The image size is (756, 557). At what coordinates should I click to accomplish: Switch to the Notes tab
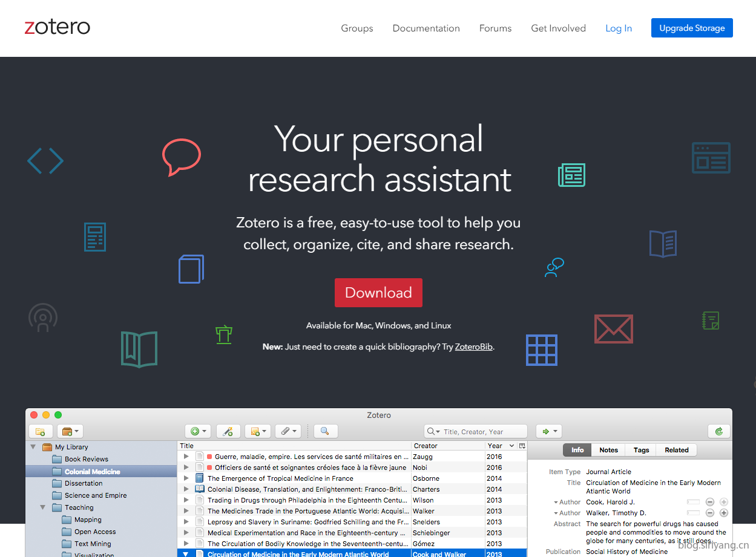[x=609, y=450]
